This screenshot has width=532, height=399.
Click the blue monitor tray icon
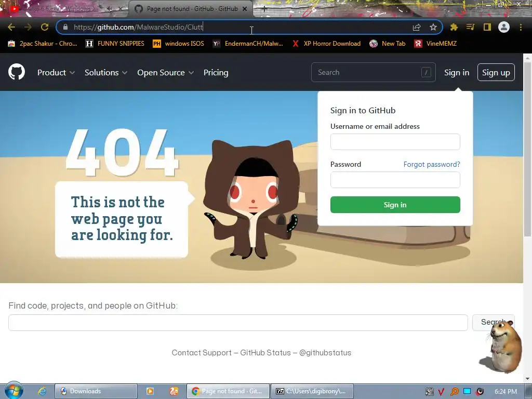(467, 392)
